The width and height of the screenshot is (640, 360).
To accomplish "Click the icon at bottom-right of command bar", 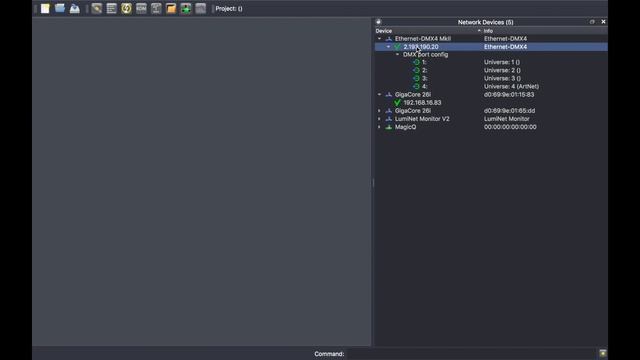I will tap(603, 353).
